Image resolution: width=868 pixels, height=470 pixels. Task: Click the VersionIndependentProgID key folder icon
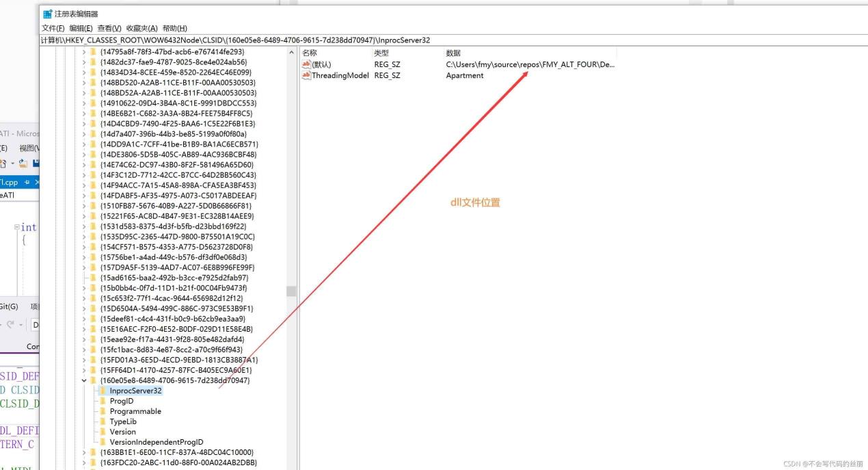point(103,442)
